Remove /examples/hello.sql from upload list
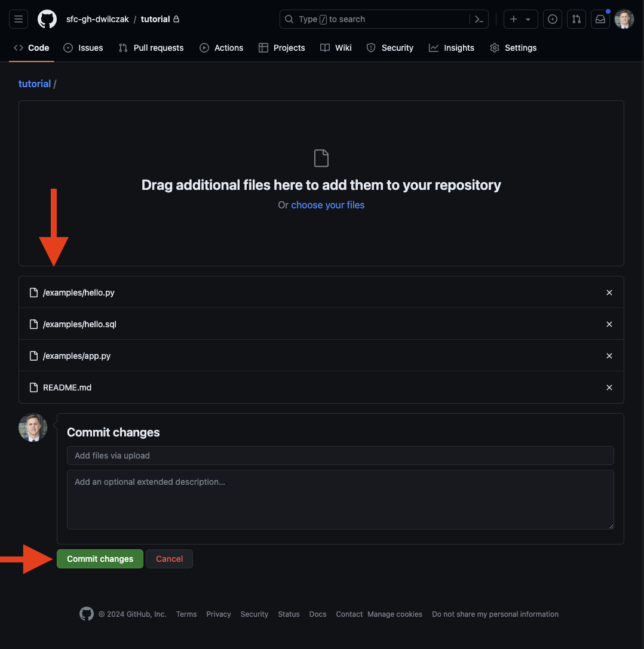This screenshot has height=649, width=644. tap(609, 324)
